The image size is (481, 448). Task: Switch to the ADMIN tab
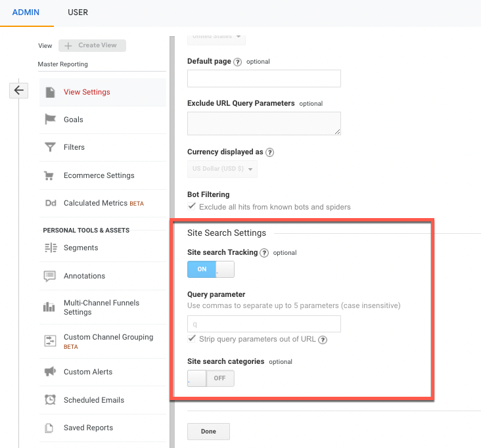pyautogui.click(x=26, y=12)
